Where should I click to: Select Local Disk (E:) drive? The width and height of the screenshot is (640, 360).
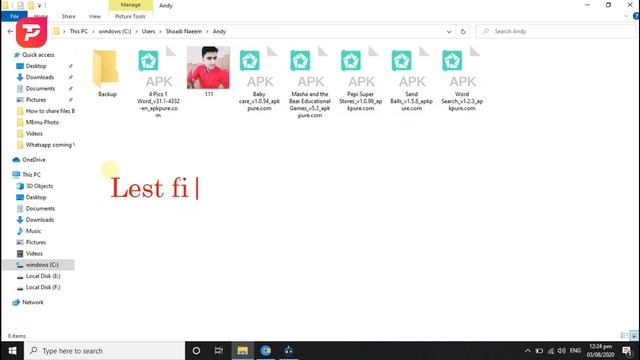coord(43,276)
